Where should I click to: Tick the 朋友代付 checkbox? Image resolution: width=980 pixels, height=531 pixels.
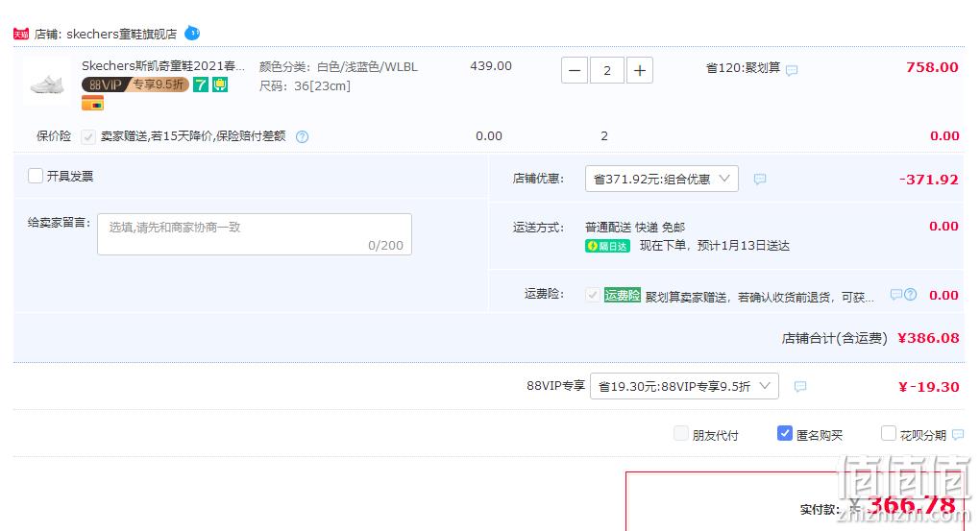(x=681, y=433)
